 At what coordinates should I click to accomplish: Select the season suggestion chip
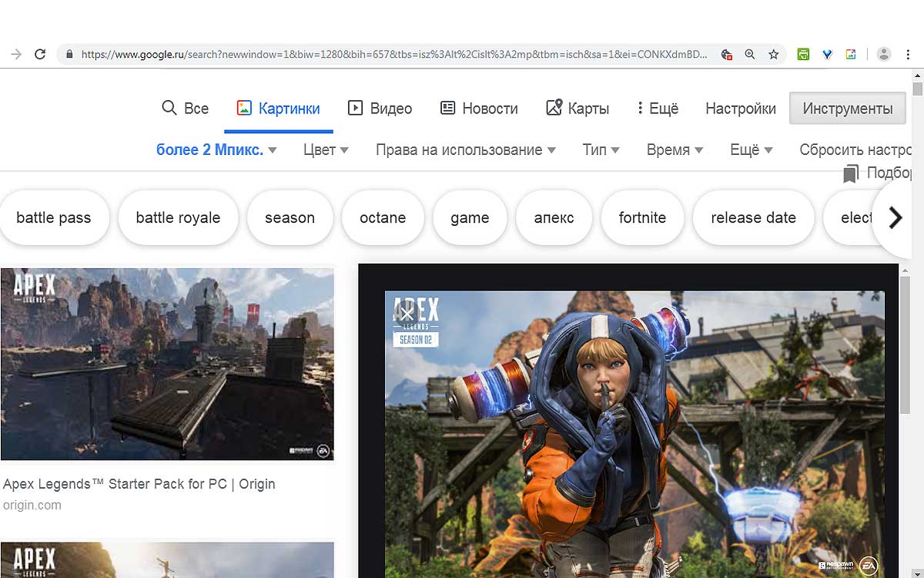(290, 218)
